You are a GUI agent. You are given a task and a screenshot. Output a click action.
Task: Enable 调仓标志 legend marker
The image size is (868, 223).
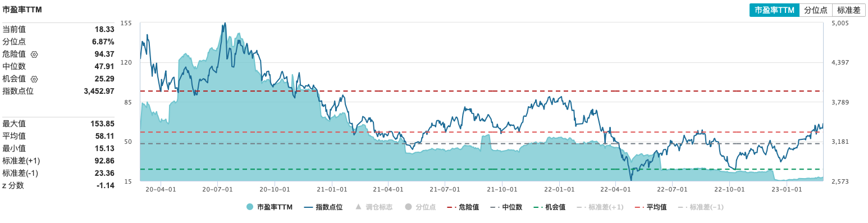click(374, 207)
